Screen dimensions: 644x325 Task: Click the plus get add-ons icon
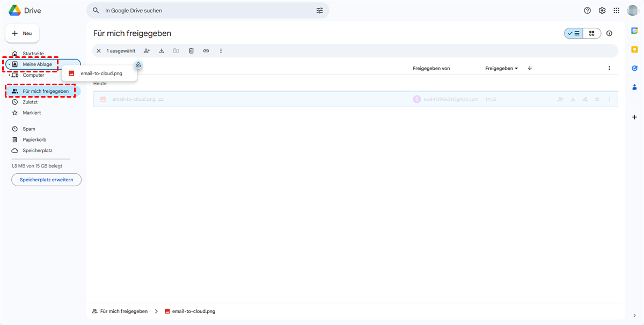pyautogui.click(x=634, y=117)
